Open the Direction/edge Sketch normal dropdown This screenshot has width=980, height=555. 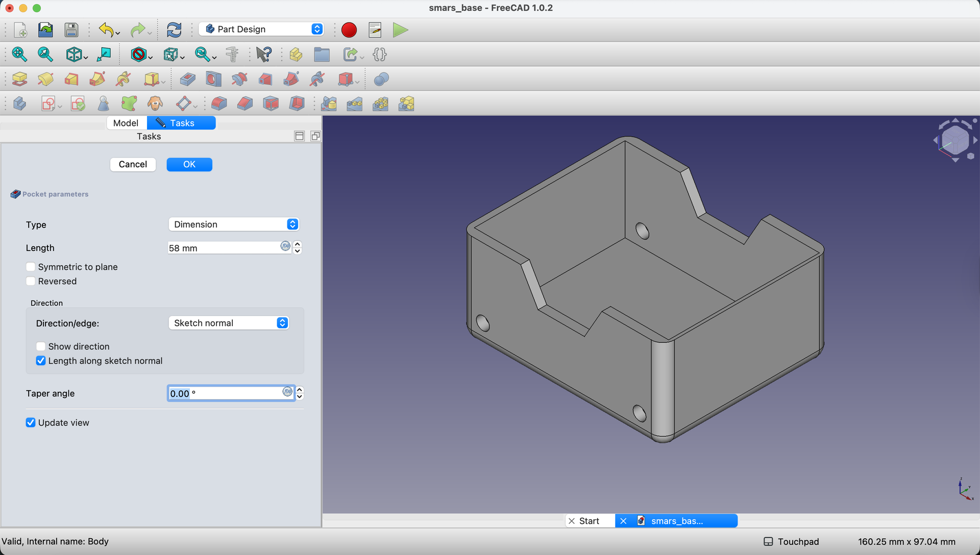click(x=229, y=323)
